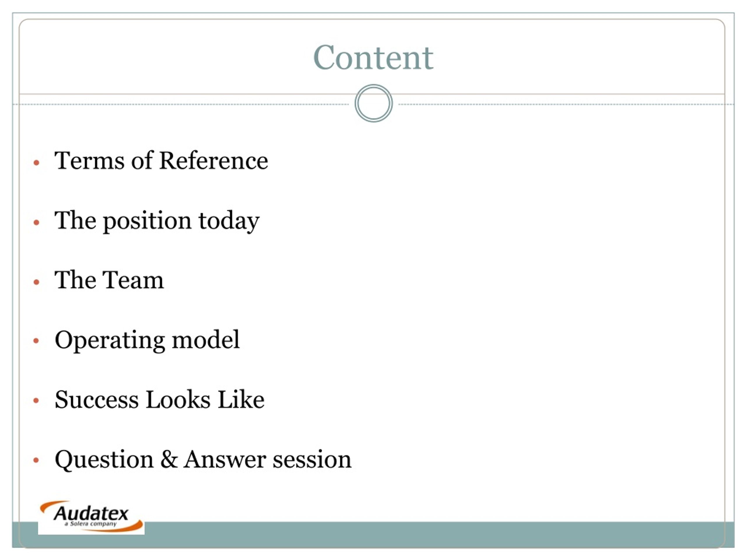Select the Question & Answer session line
Viewport: 747px width, 560px height.
(203, 459)
